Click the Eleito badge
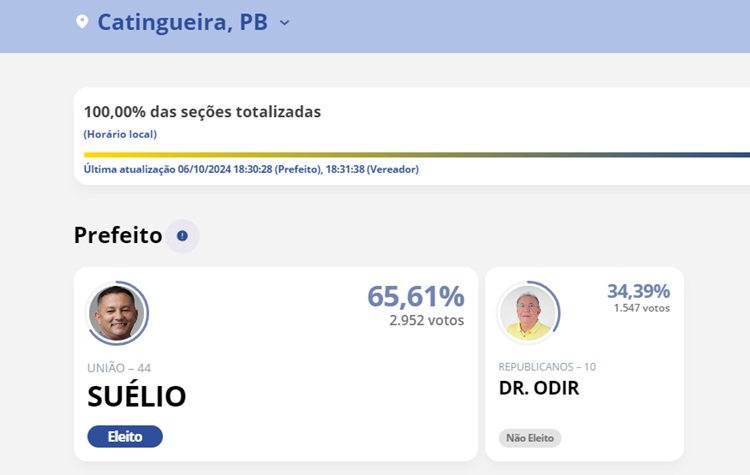750x475 pixels. (x=125, y=436)
